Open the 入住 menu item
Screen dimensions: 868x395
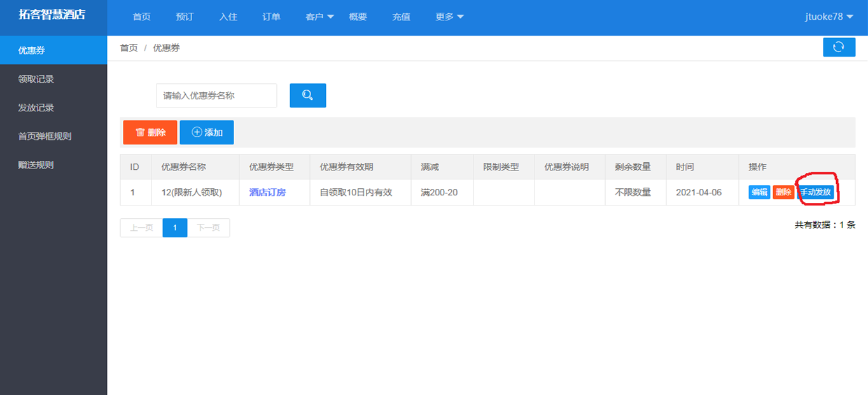point(228,17)
